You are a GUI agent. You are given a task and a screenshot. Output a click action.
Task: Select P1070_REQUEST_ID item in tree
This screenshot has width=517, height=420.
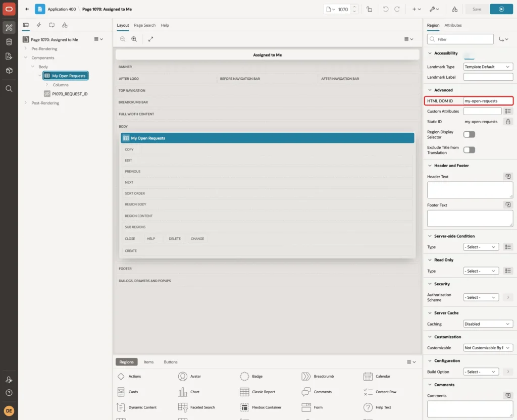pyautogui.click(x=70, y=94)
